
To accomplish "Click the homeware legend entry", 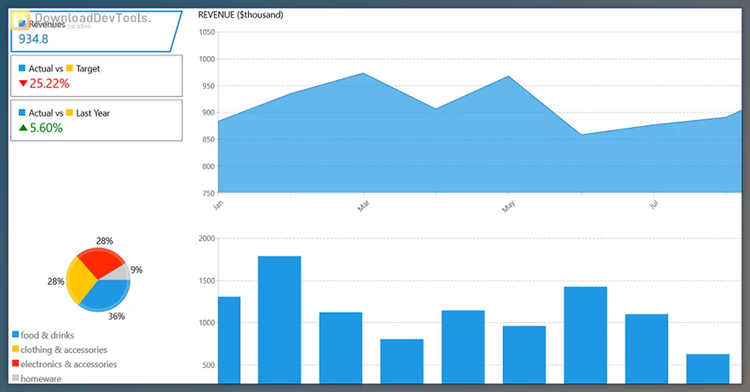I will click(37, 379).
